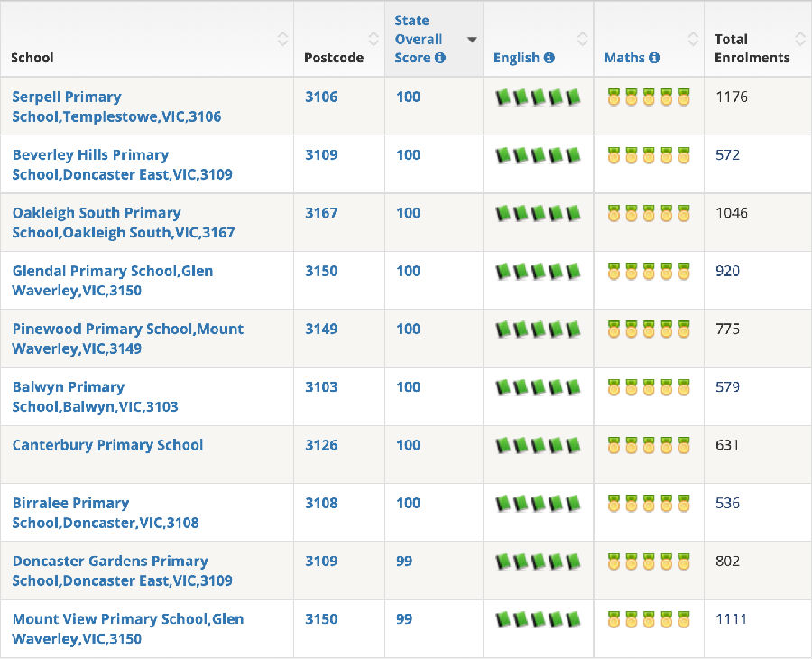This screenshot has height=659, width=812.
Task: Open Mount View Primary School link
Action: (127, 629)
